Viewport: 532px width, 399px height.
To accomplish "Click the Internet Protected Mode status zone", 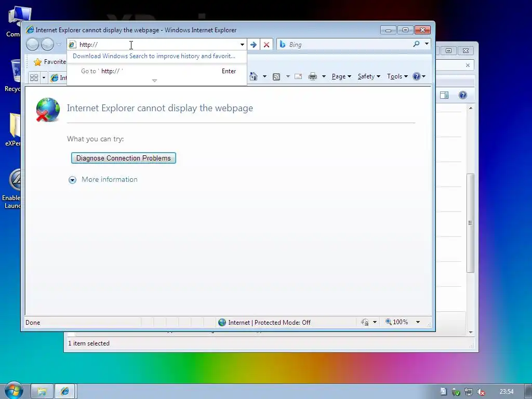I will [x=264, y=322].
